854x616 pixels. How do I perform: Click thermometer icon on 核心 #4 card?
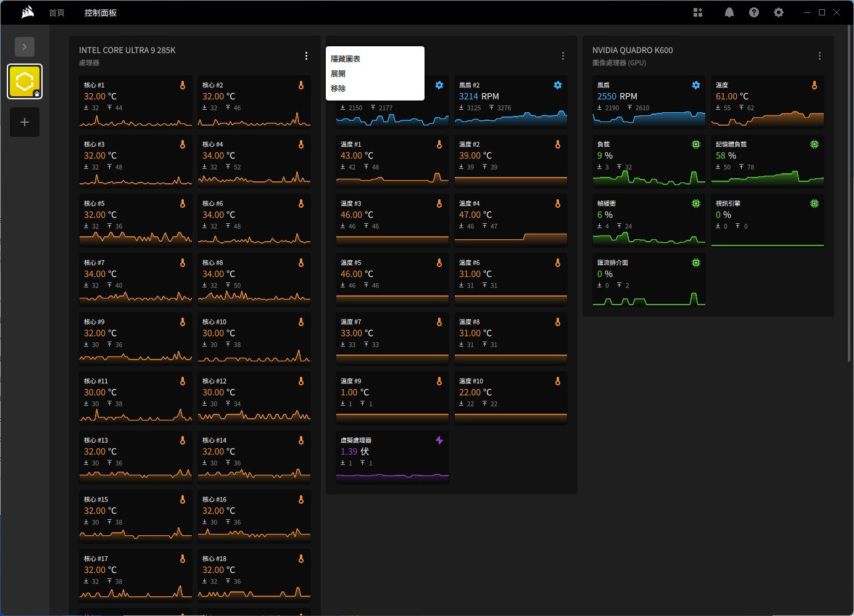click(x=301, y=144)
